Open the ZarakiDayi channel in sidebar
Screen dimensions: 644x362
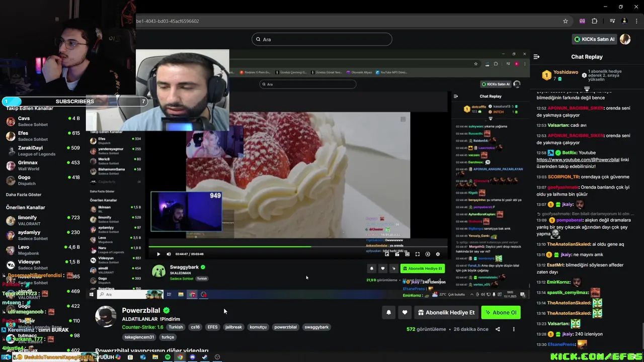[43, 151]
